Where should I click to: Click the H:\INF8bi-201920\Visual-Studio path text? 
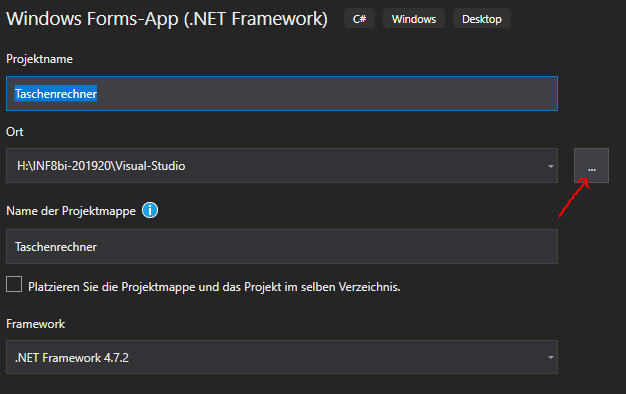pos(101,166)
